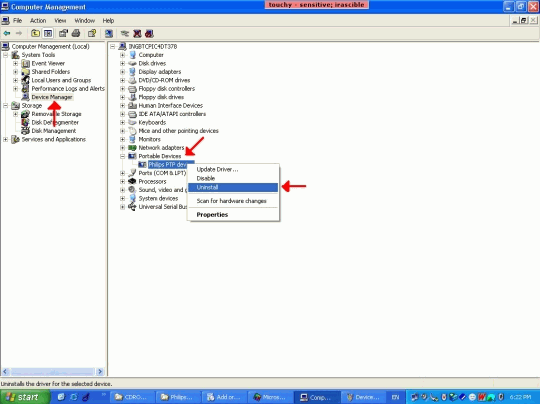
Task: Choose Scan for hardware changes menu entry
Action: click(233, 201)
